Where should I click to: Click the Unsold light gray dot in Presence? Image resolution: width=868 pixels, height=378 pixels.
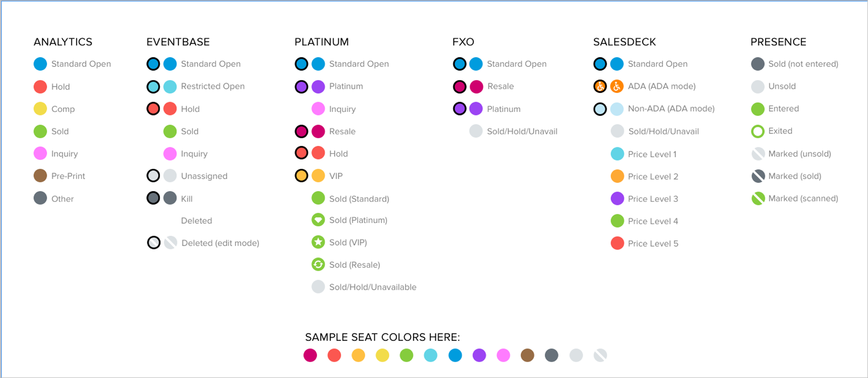click(758, 86)
